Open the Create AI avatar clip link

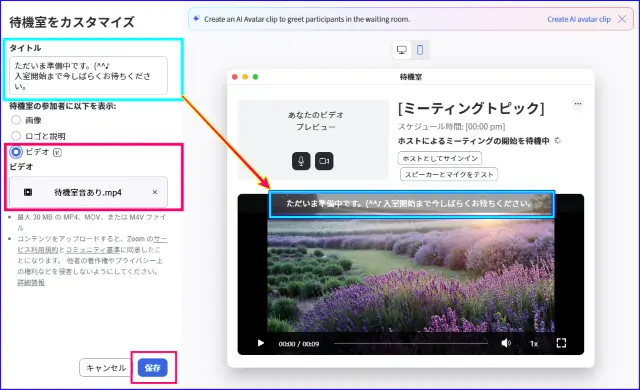point(579,19)
